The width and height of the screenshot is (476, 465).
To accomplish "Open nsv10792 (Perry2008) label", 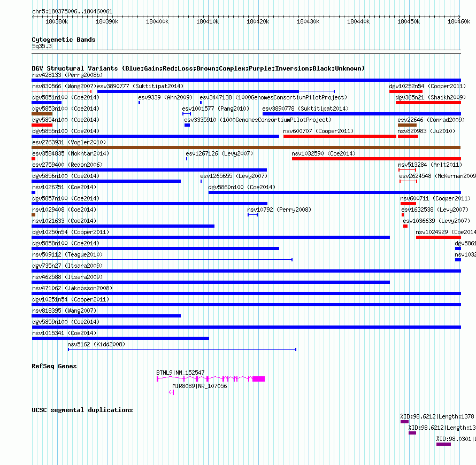I will (x=279, y=210).
